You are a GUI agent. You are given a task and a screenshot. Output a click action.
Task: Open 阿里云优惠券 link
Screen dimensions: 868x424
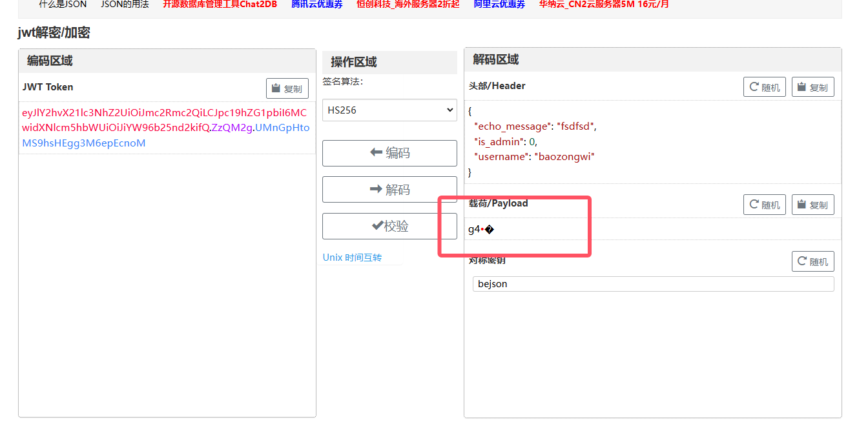(x=499, y=4)
